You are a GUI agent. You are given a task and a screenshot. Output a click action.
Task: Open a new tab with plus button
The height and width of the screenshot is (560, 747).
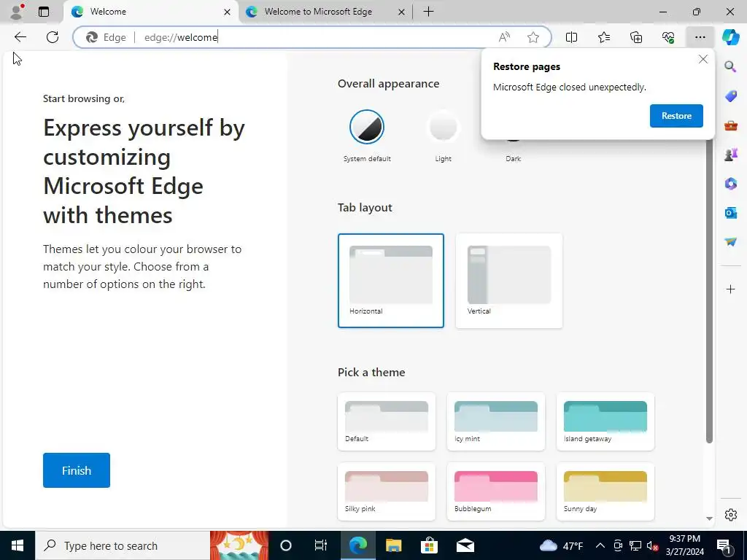pos(428,12)
